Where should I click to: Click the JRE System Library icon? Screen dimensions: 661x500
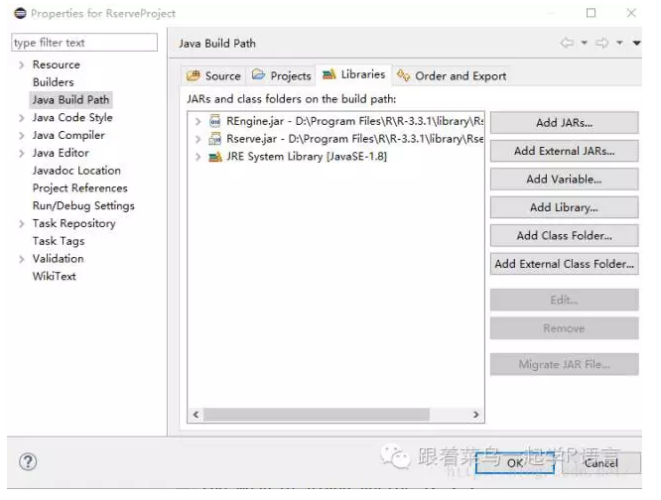pos(215,157)
